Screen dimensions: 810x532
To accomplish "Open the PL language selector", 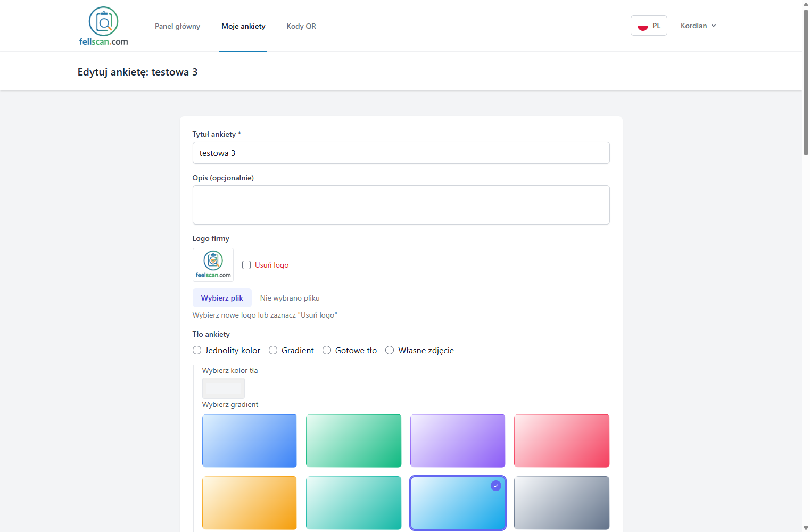I will click(x=649, y=26).
